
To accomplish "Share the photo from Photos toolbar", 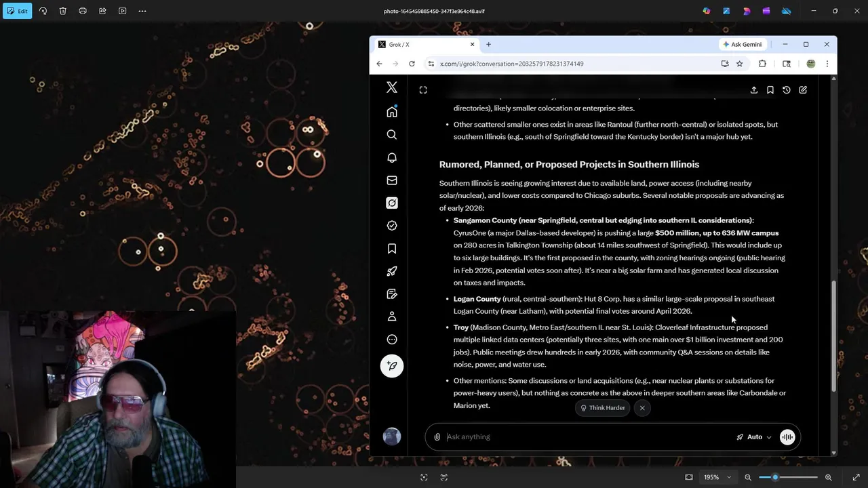I will 102,11.
